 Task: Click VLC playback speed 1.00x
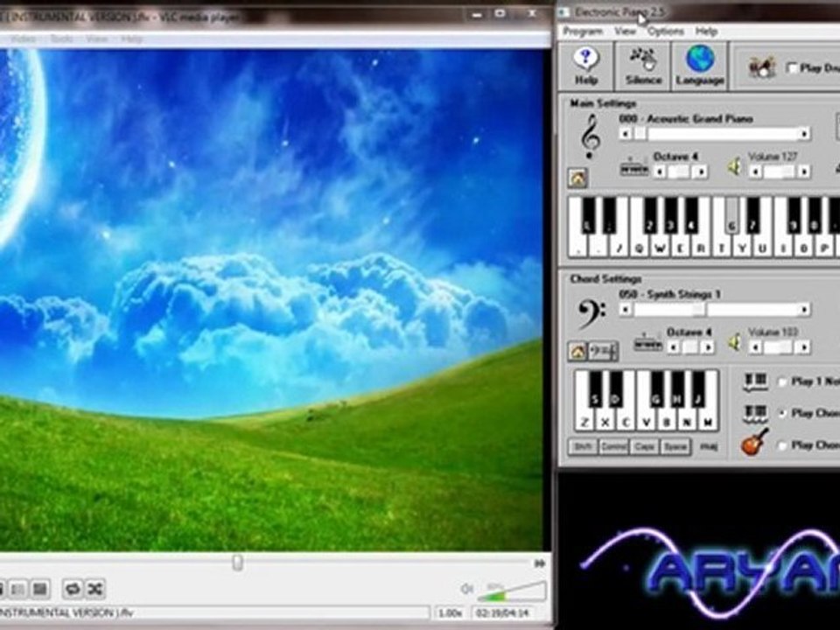coord(450,612)
